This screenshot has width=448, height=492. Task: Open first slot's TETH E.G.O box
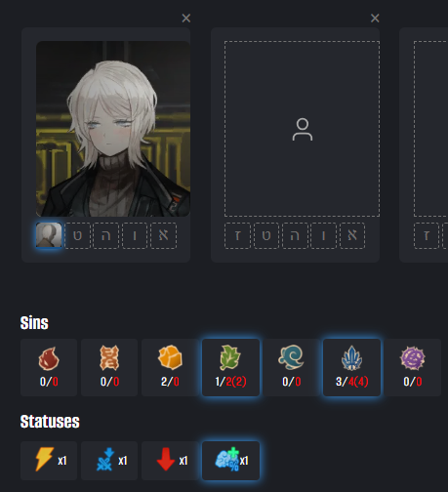coord(77,235)
